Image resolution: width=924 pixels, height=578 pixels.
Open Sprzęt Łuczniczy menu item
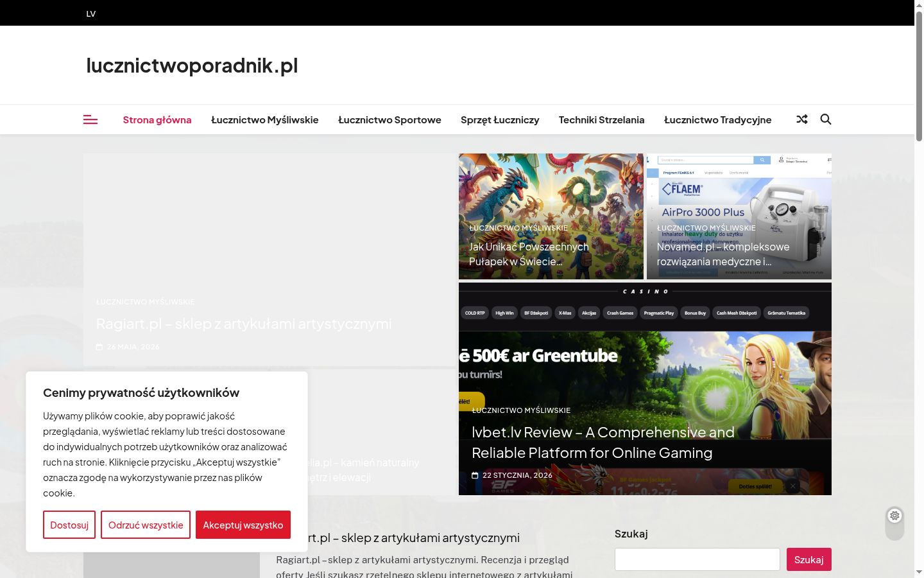coord(500,120)
